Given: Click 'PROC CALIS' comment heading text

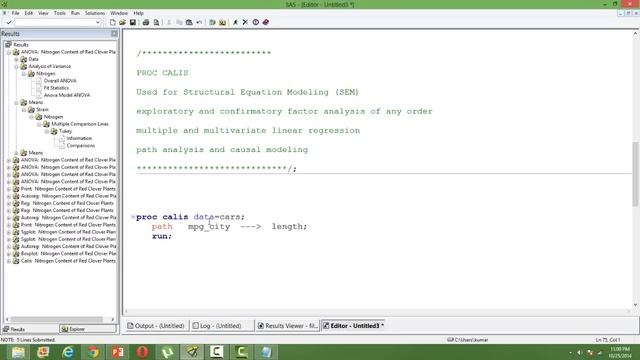Looking at the screenshot, I should pos(162,73).
